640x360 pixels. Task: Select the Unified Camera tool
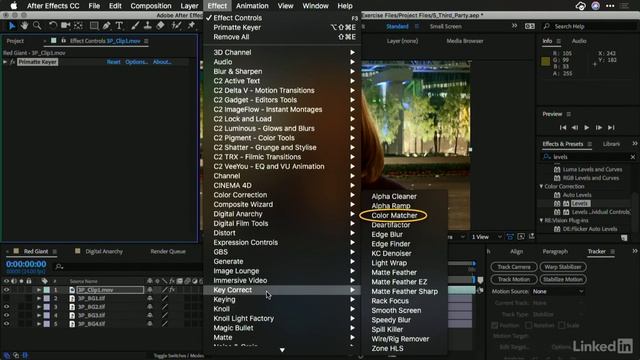[x=65, y=26]
